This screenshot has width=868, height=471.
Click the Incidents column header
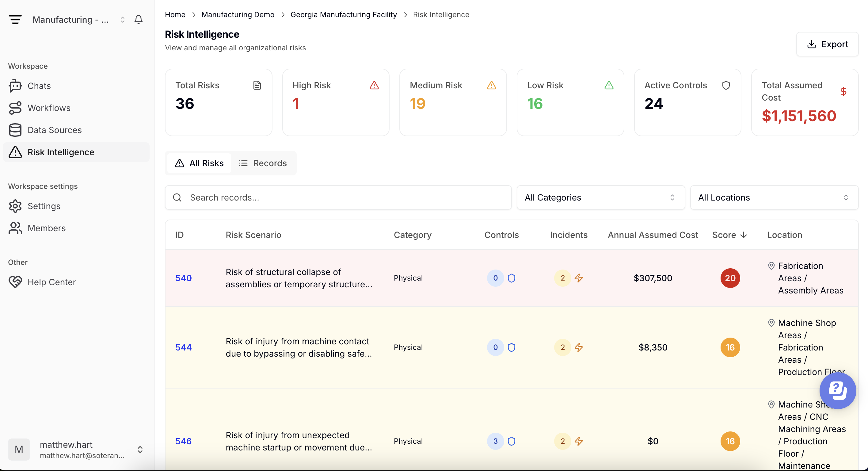click(569, 235)
